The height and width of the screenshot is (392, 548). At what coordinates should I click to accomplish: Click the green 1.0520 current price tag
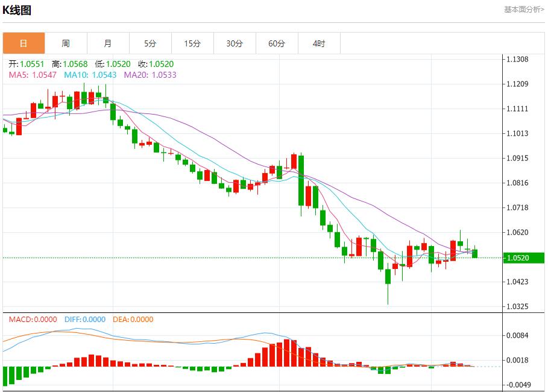point(523,258)
